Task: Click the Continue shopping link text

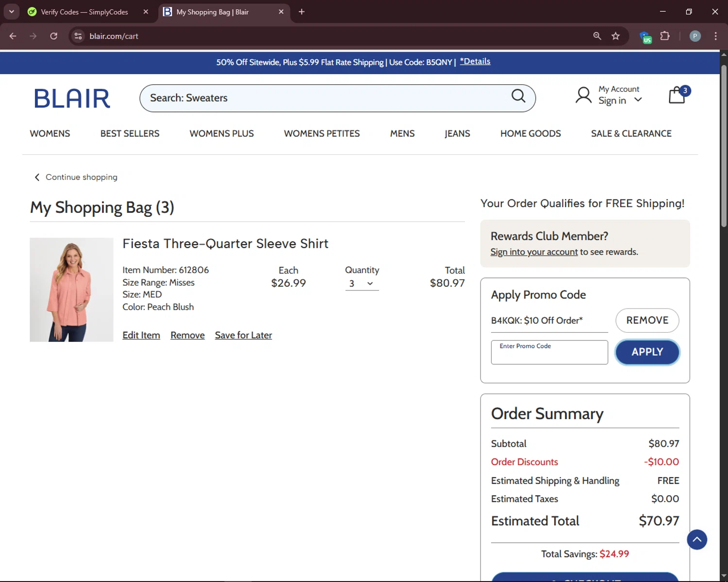Action: 82,177
